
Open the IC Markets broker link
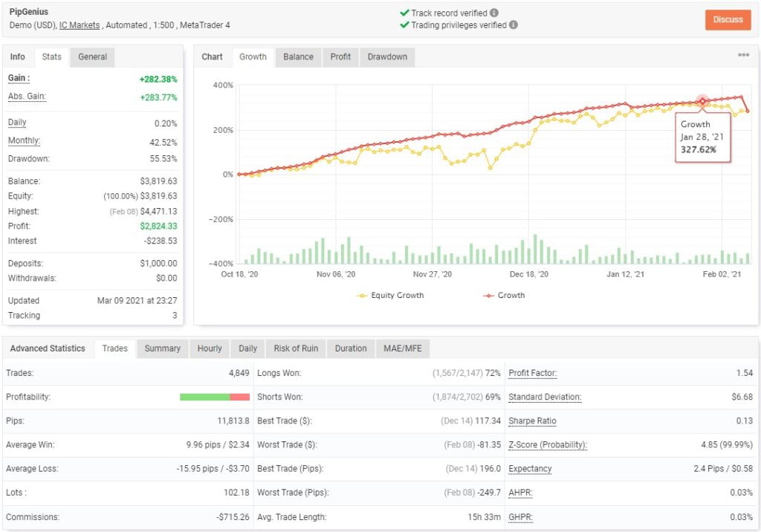80,25
